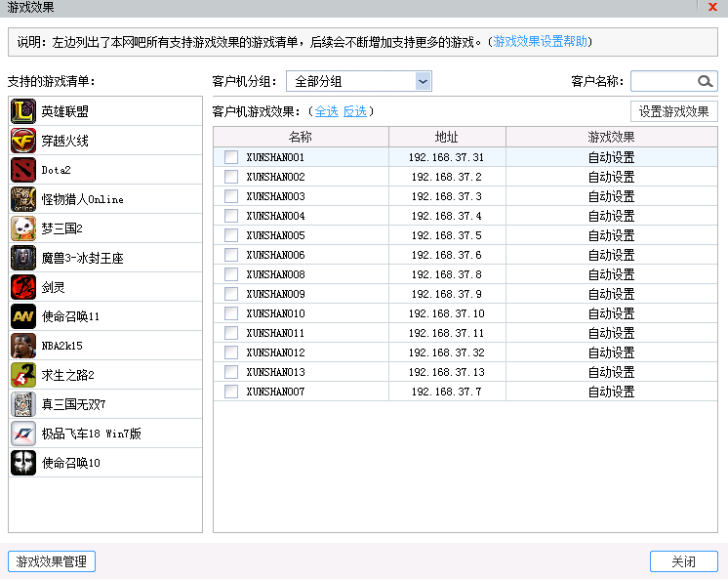Select the XUNSHAN005 checkbox

231,235
